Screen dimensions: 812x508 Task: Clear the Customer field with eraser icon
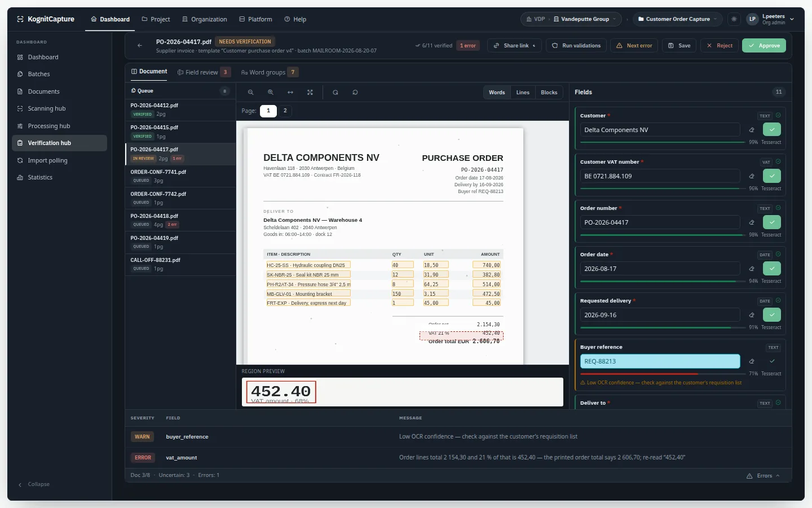click(752, 130)
